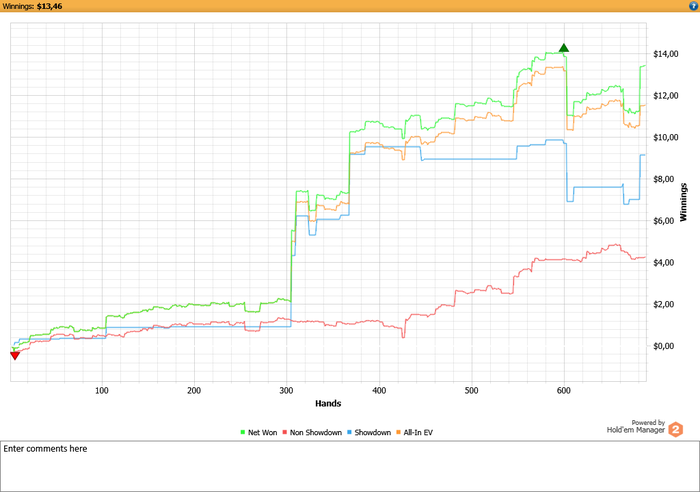This screenshot has width=700, height=492.
Task: Click the Winnings vertical axis title
Action: point(683,202)
